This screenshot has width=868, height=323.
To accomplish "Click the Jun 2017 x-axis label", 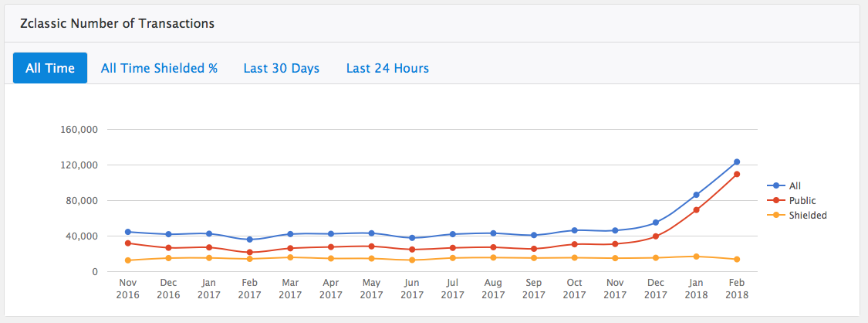I will (x=412, y=289).
